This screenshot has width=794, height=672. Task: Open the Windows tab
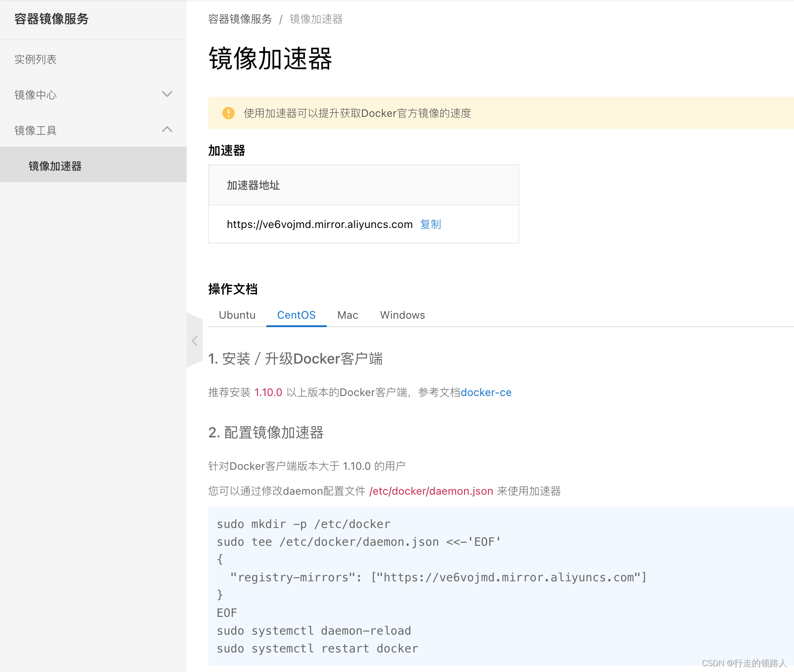[x=402, y=315]
